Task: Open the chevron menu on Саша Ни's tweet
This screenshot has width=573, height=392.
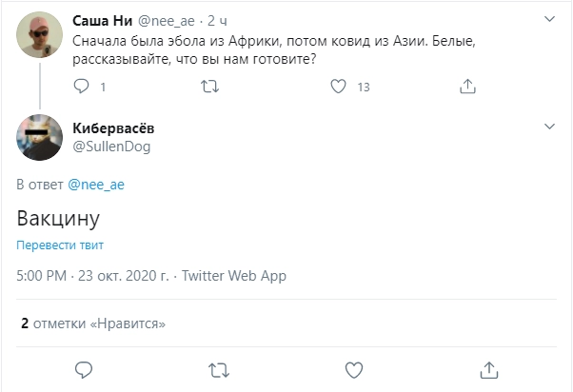Action: tap(549, 18)
